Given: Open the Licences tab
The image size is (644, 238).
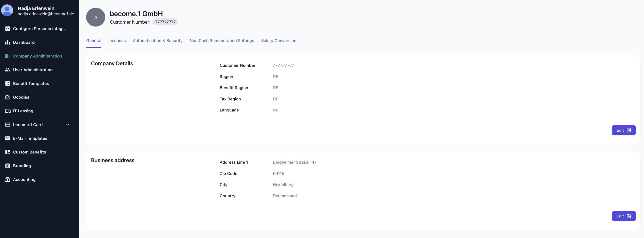Looking at the screenshot, I should pyautogui.click(x=117, y=41).
